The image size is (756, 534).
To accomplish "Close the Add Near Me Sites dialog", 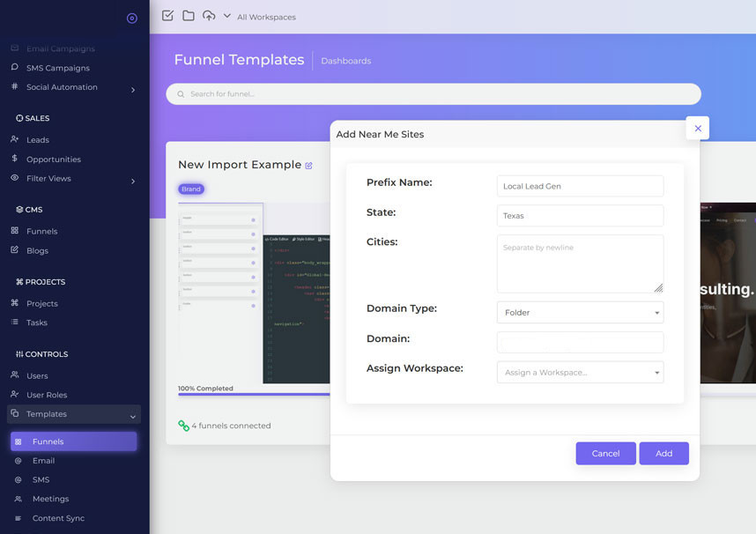I will click(x=698, y=129).
